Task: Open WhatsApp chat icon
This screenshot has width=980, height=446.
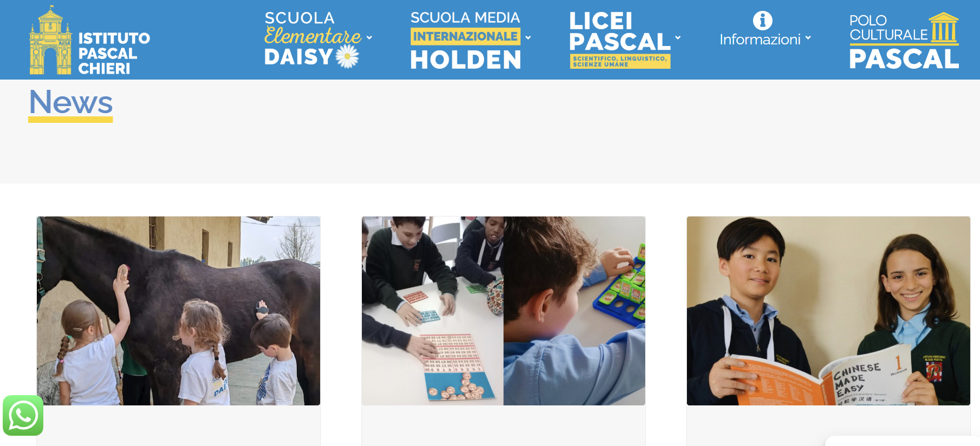Action: (23, 416)
